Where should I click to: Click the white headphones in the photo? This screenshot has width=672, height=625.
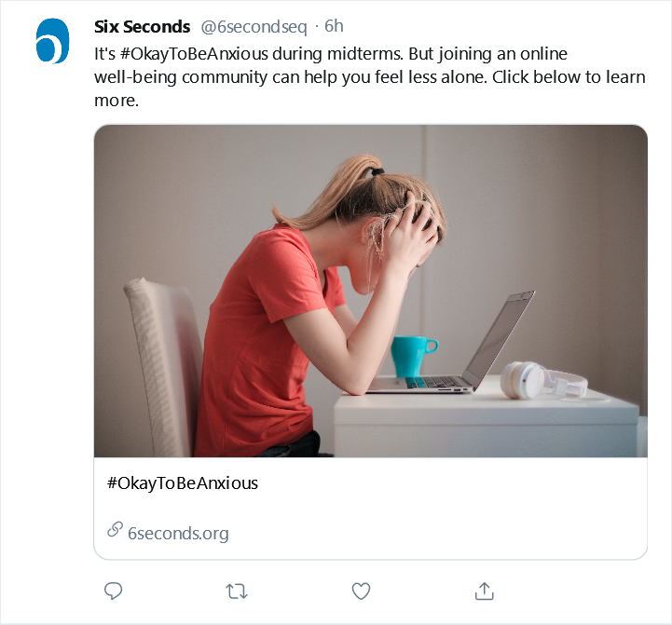coord(539,380)
